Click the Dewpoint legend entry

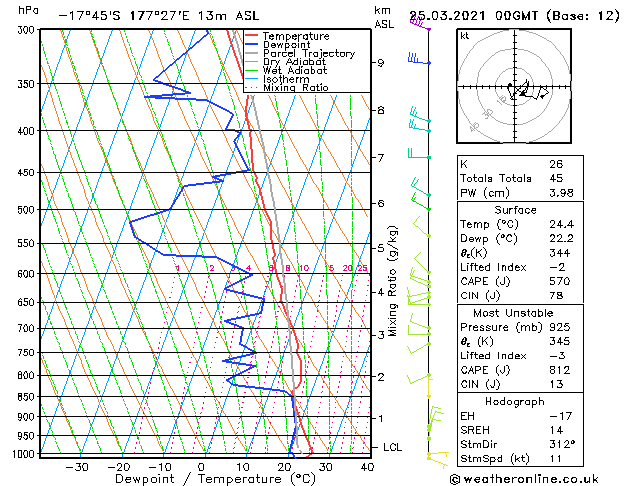278,45
